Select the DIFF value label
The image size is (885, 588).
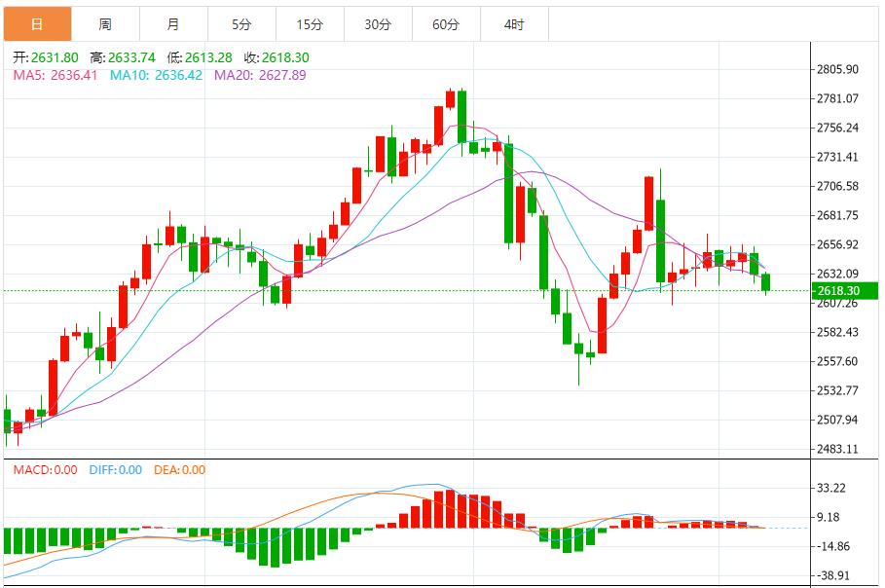(x=115, y=470)
